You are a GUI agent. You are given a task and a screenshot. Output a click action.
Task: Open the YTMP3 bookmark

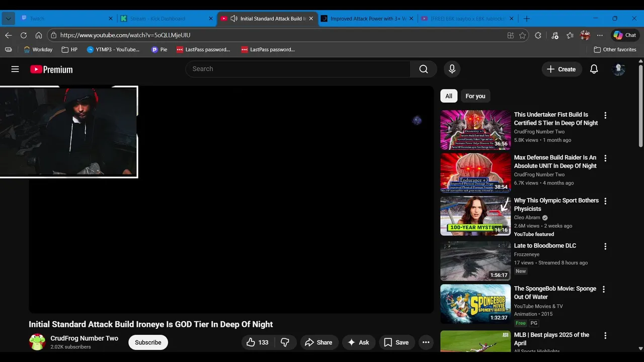coord(113,50)
